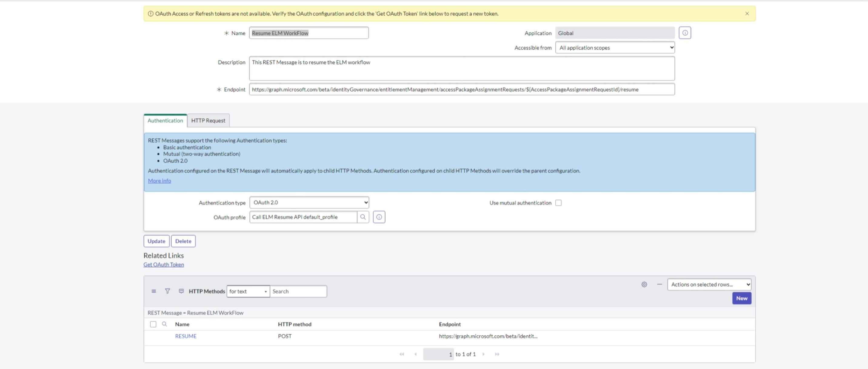Screen dimensions: 868x369
Task: Select the checkbox for all HTTP Methods rows
Action: (153, 324)
